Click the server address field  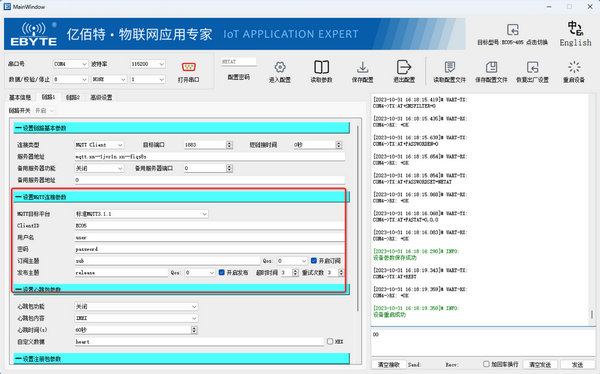[210, 157]
